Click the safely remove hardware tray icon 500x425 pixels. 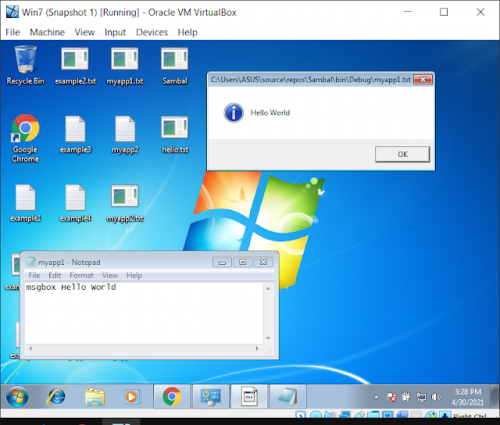coord(406,397)
